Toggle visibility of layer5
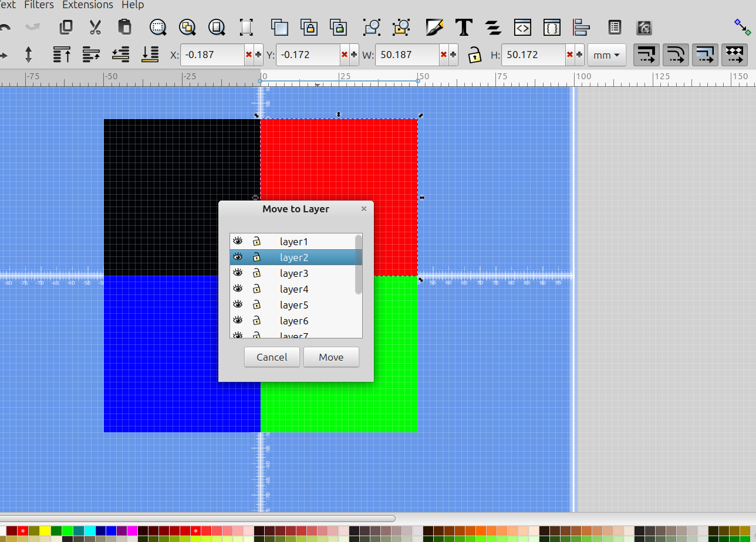The image size is (756, 542). [x=238, y=304]
